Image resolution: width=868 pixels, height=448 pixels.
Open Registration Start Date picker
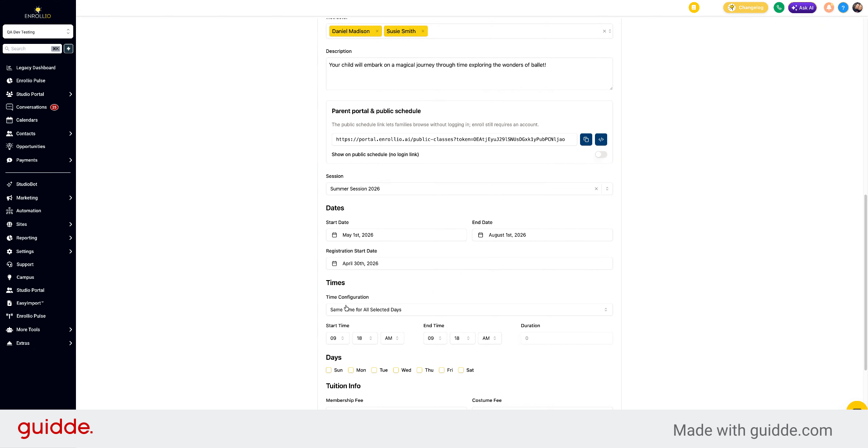[x=469, y=263]
